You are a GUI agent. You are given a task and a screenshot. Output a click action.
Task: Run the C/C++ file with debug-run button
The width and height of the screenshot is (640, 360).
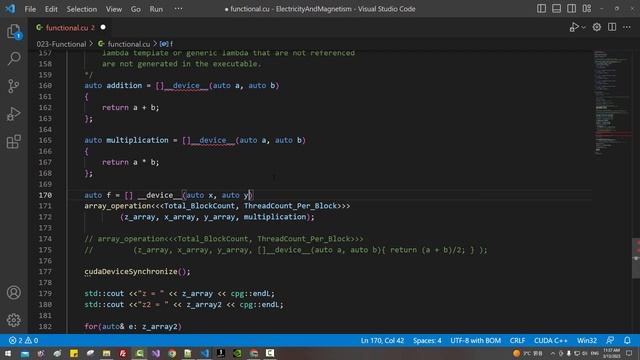pyautogui.click(x=574, y=27)
